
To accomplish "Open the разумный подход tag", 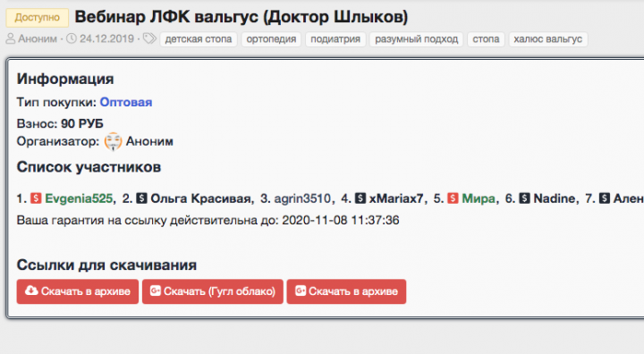I will coord(416,39).
